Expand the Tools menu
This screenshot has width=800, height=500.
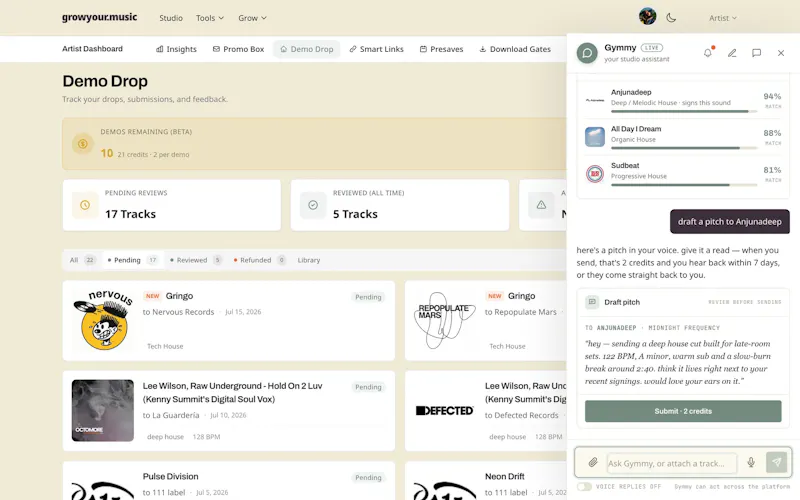pos(210,18)
